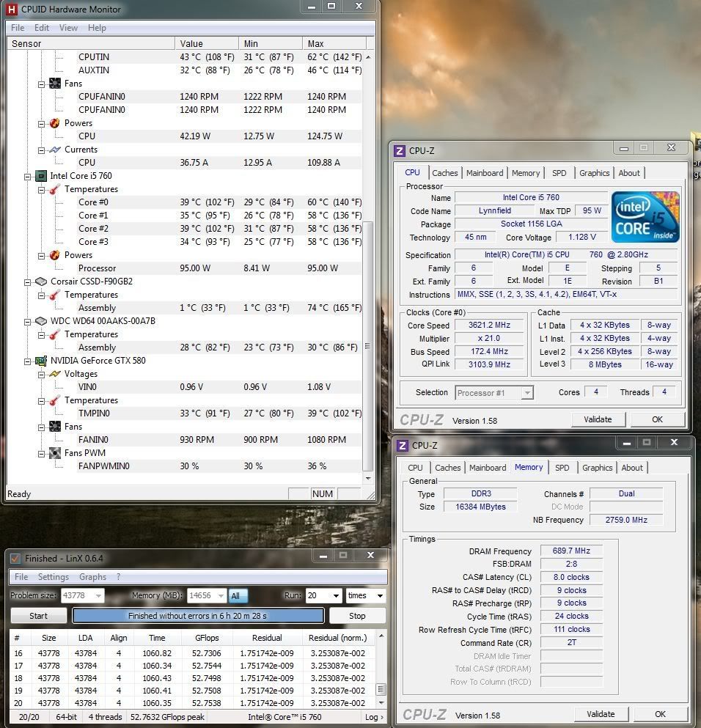Open the Run count dropdown in LinX
Screen dimensions: 701x728
click(x=336, y=596)
